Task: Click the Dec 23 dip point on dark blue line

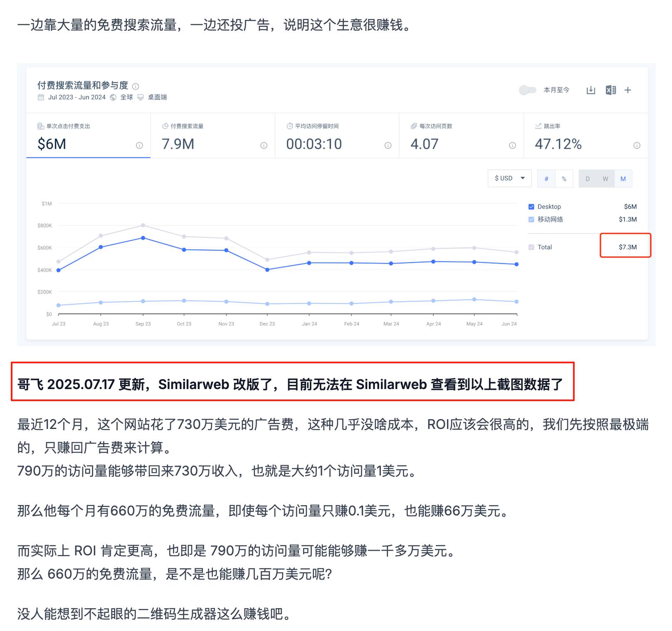Action: click(x=267, y=270)
